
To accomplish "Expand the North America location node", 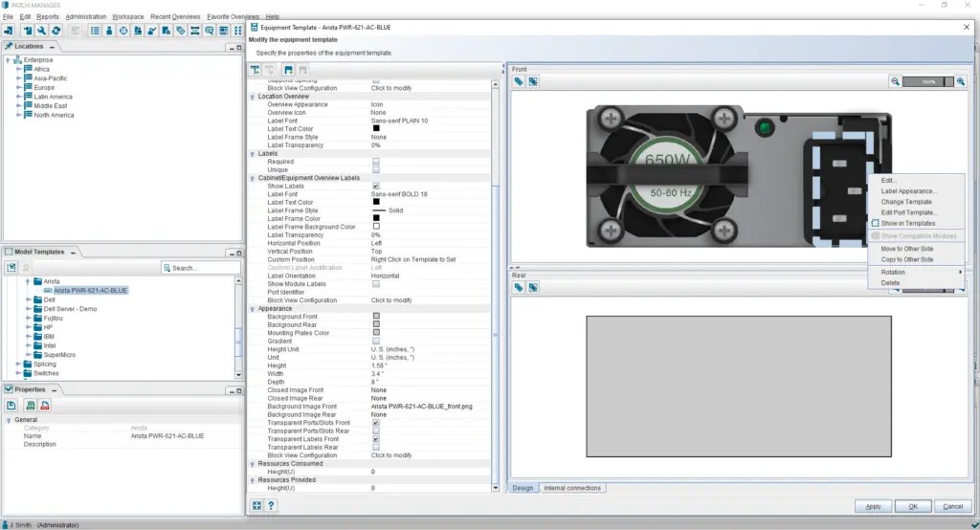I will (18, 115).
